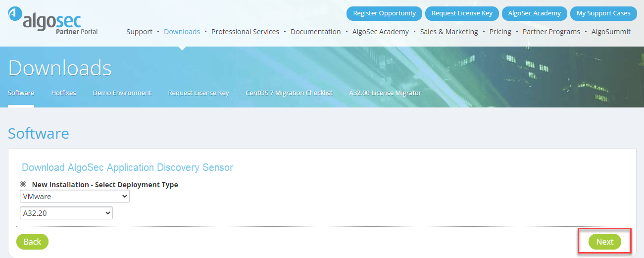Switch to the Hotfixes tab
Image resolution: width=644 pixels, height=258 pixels.
click(63, 93)
